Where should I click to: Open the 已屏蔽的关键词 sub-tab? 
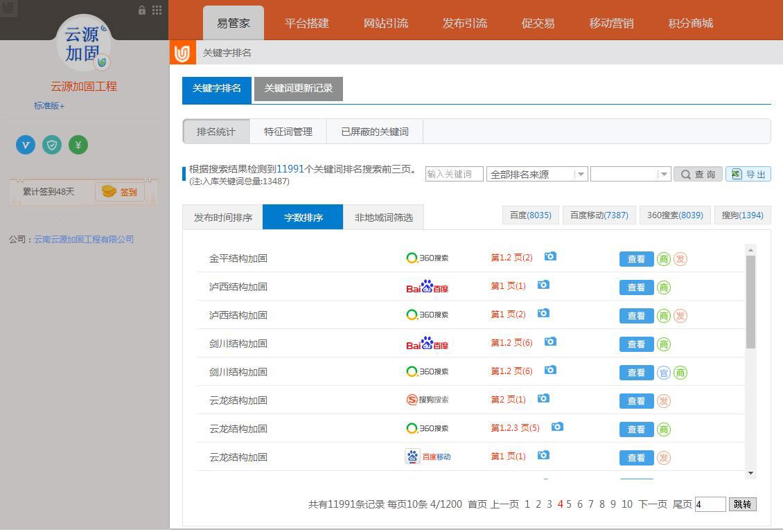tap(374, 132)
